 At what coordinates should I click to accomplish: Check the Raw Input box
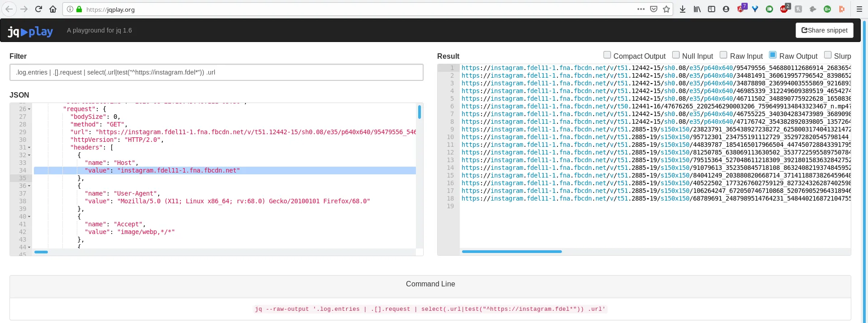tap(723, 55)
